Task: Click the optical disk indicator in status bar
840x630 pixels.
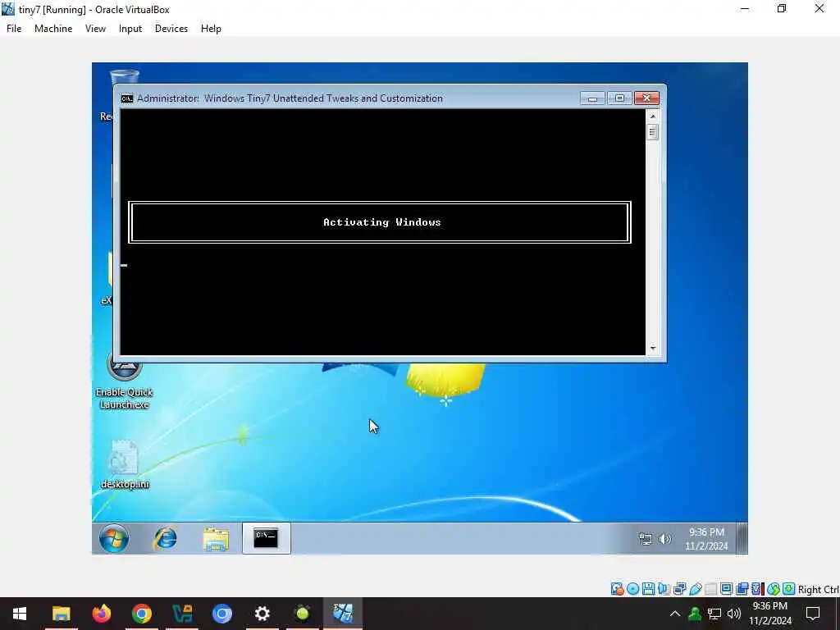Action: pos(632,589)
